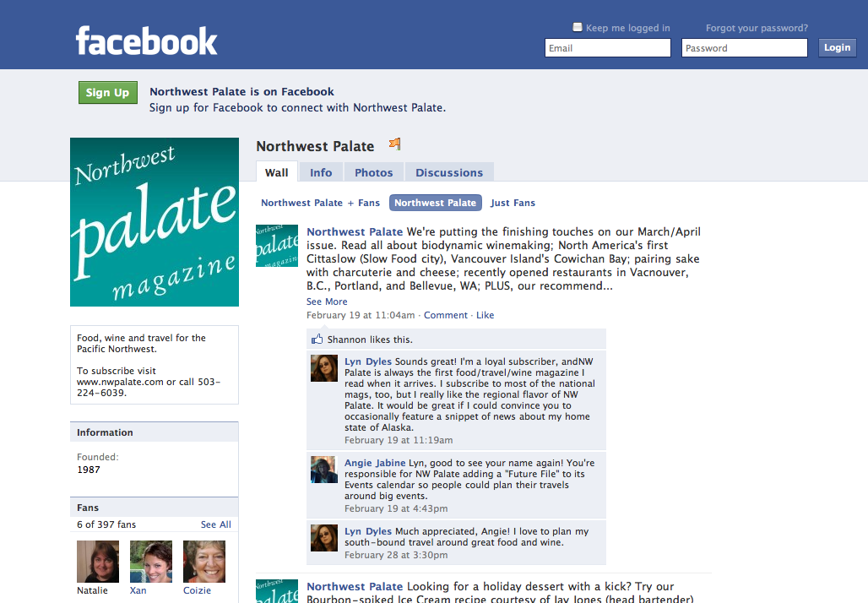
Task: Click the Login button
Action: tap(837, 47)
